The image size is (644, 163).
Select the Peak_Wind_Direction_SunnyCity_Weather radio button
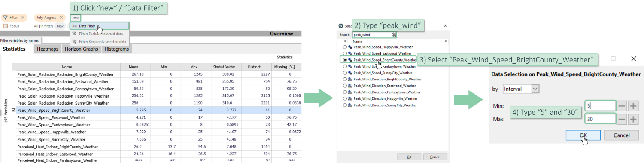345,105
